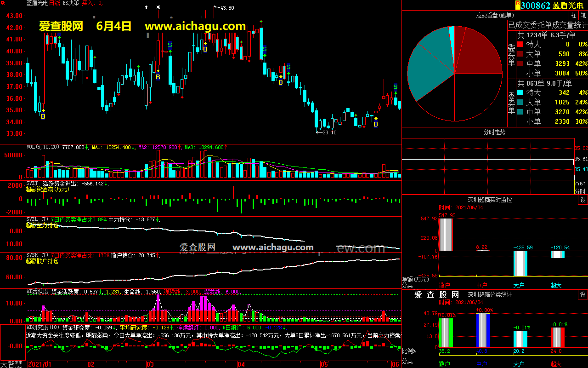Click the 时间: 2021/06/04 label in 实时监控
This screenshot has height=368, width=588.
pos(460,208)
